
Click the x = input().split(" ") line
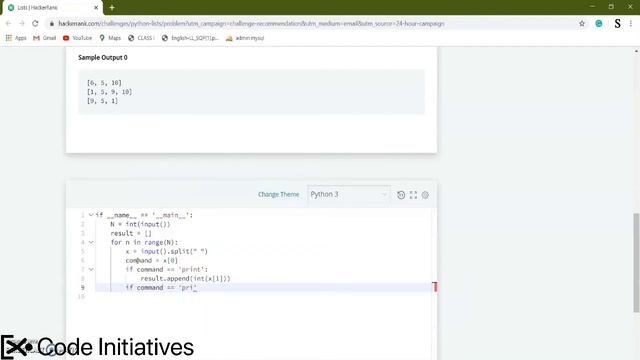point(167,251)
